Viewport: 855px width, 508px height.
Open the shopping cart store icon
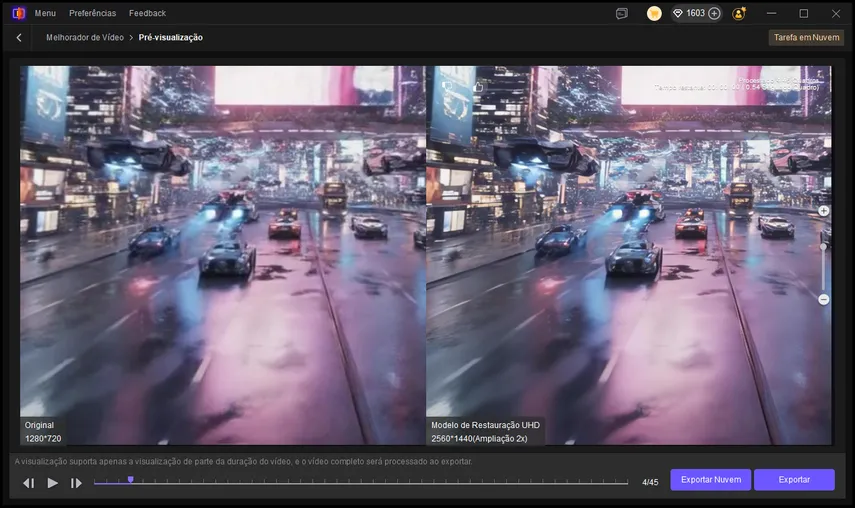pos(654,14)
